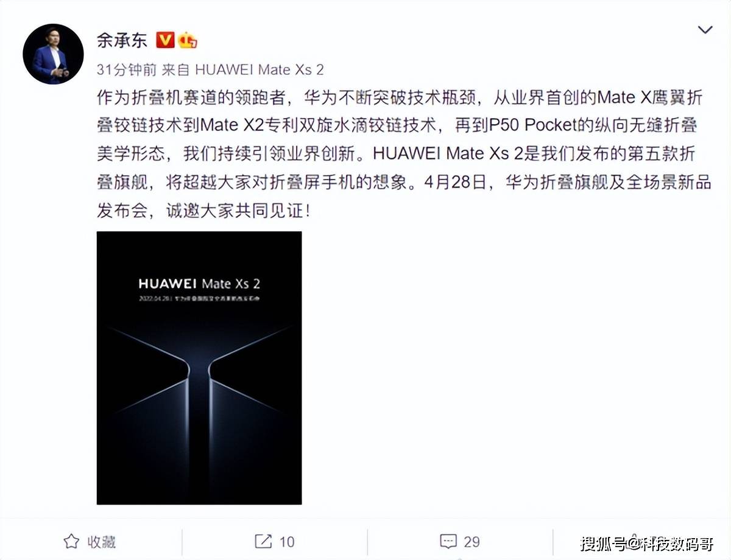The height and width of the screenshot is (560, 731).
Task: Click the HUAWEI Mate Xs 2 poster title
Action: click(x=199, y=284)
